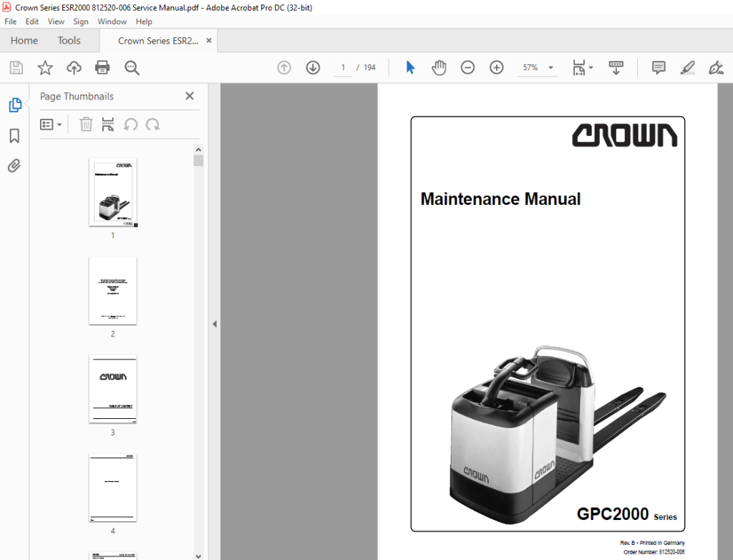The width and height of the screenshot is (733, 560).
Task: Add a sticky note comment
Action: pos(659,68)
